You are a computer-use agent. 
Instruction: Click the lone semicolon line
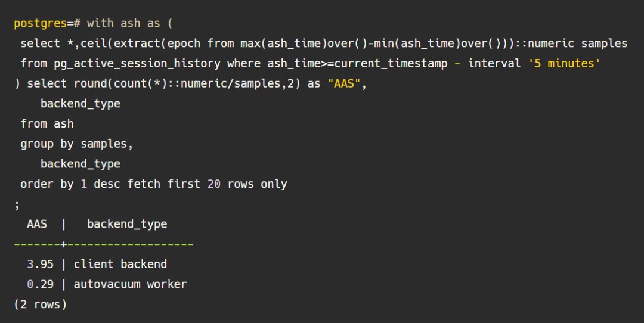click(x=17, y=204)
